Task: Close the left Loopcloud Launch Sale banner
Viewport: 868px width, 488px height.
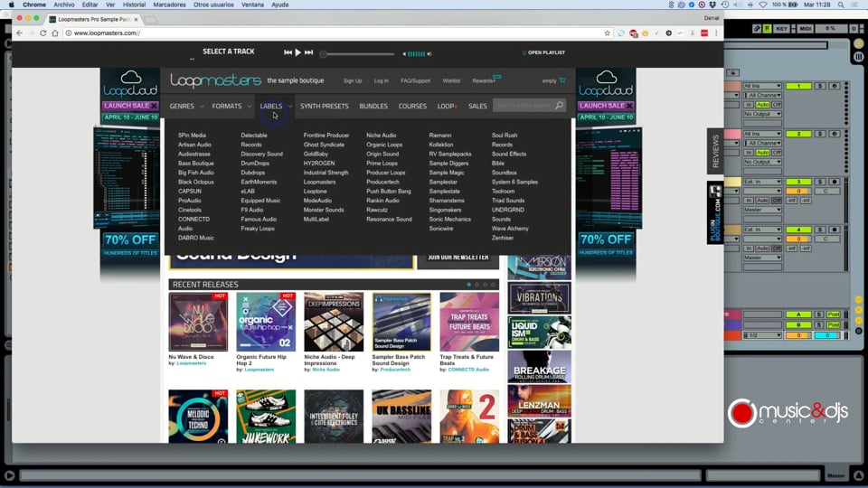Action: (x=154, y=106)
